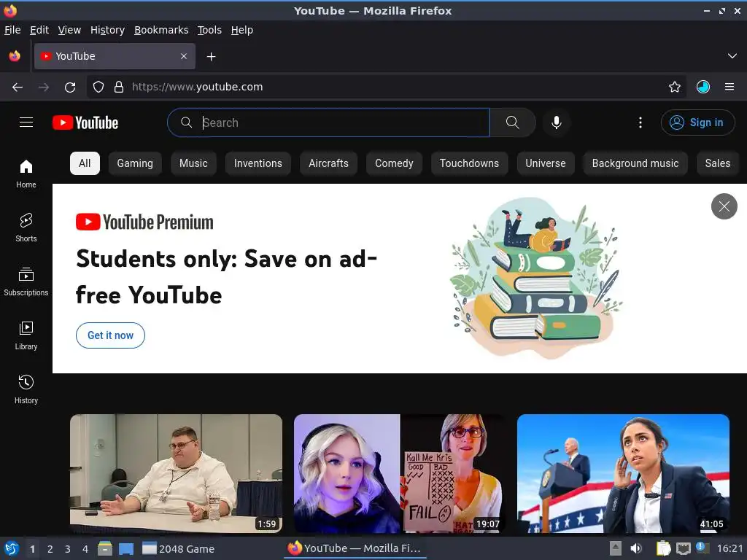The height and width of the screenshot is (560, 747).
Task: Open Firefox profile circle icon in toolbar
Action: 703,87
